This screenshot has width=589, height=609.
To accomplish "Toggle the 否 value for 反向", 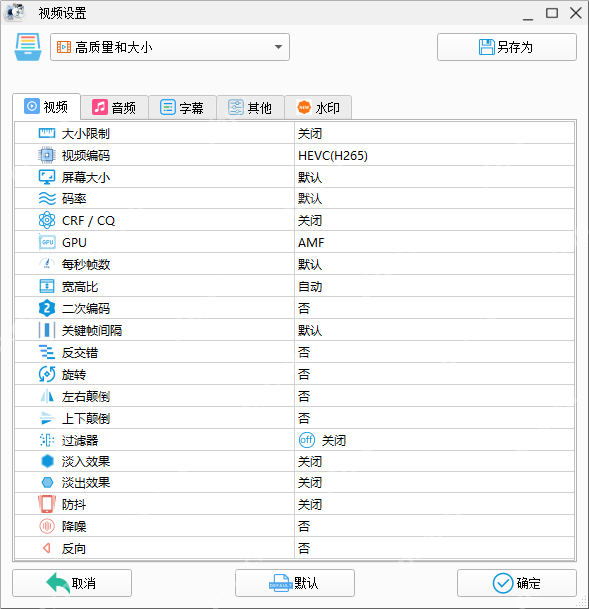I will [x=434, y=548].
